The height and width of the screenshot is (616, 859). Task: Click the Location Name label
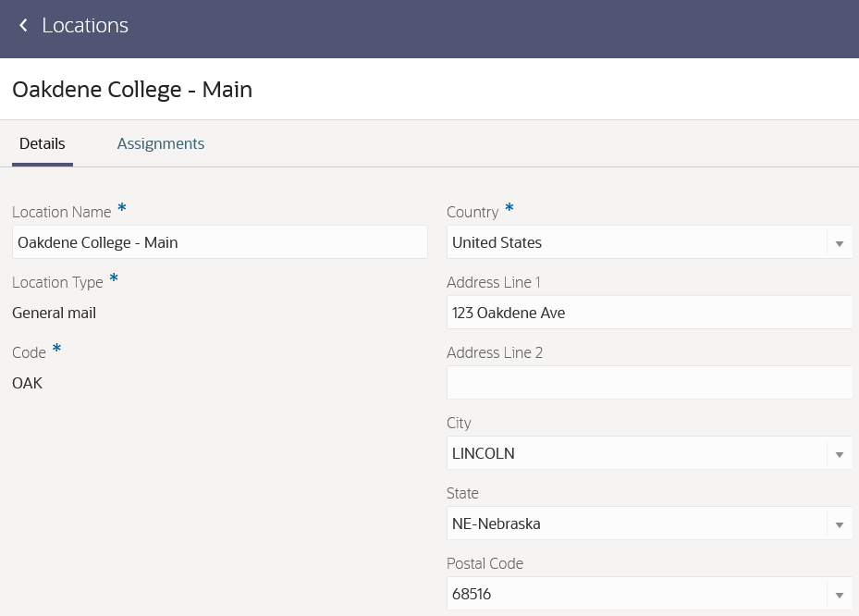point(62,212)
